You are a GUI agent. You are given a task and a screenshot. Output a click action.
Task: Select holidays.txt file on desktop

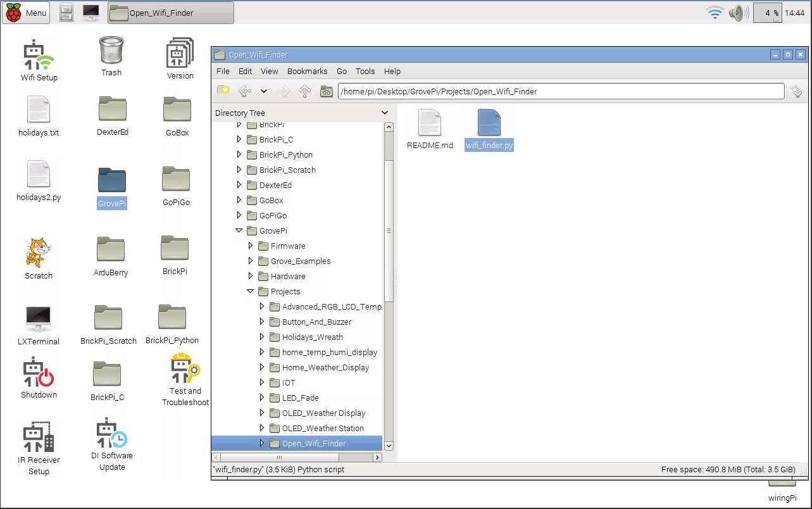tap(39, 116)
